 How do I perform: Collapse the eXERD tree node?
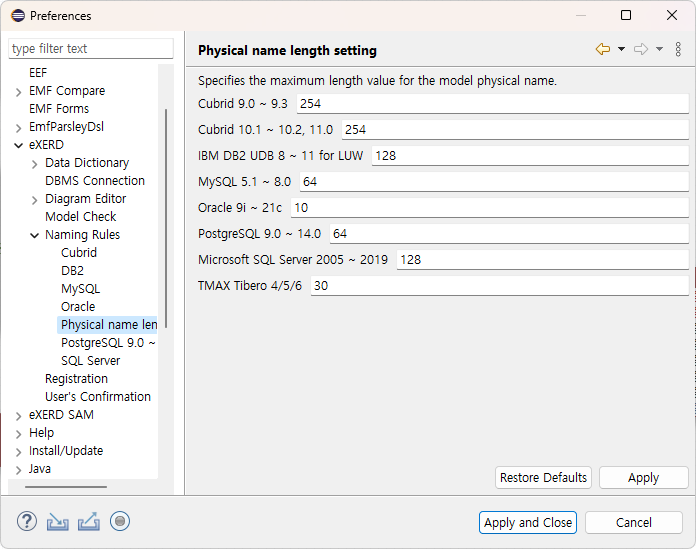19,145
